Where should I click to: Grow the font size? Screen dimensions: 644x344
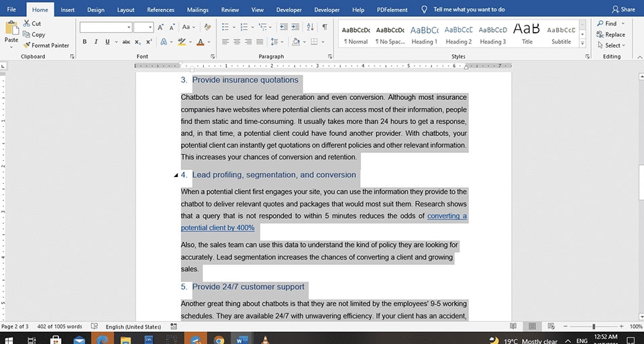coord(160,27)
